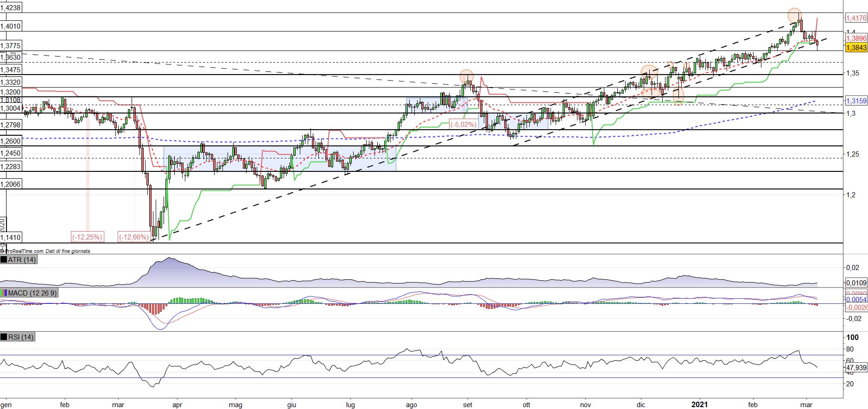Screen dimensions: 868x409
Task: Select the 1,2066 horizontal level label
Action: pyautogui.click(x=11, y=184)
